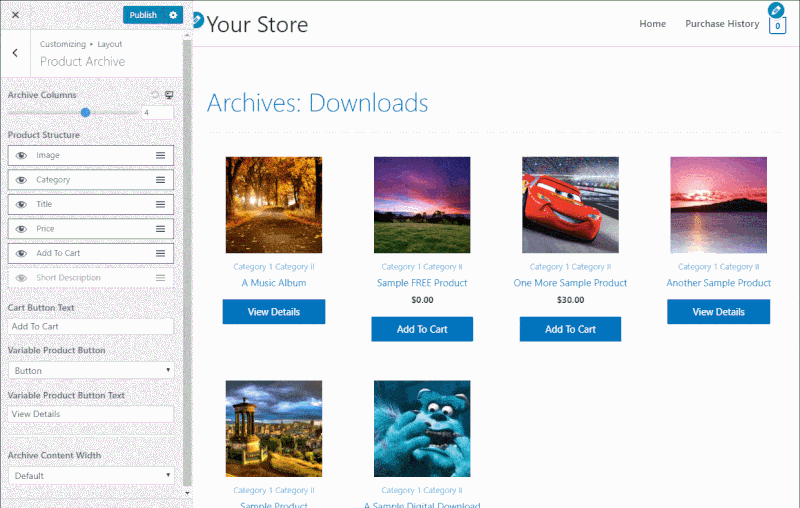Viewport: 800px width, 508px height.
Task: Click the $0.00 price text
Action: [x=422, y=300]
